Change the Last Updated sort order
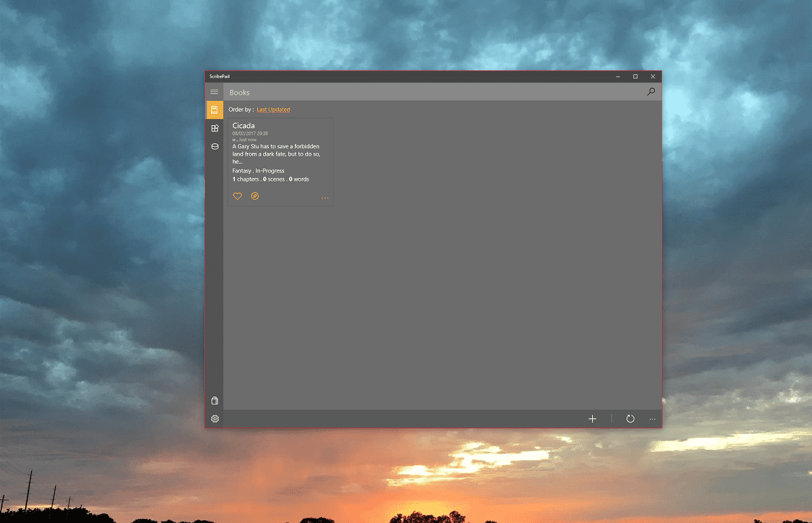The image size is (812, 523). 273,110
